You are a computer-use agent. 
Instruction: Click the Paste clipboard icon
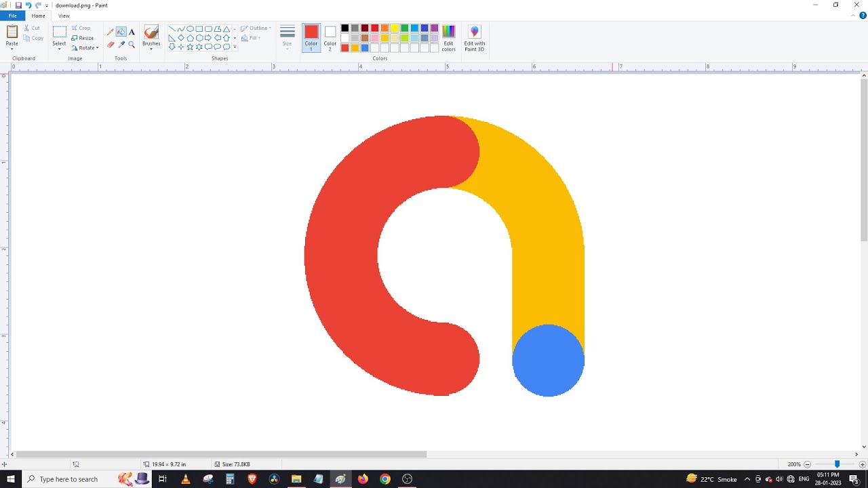(12, 32)
